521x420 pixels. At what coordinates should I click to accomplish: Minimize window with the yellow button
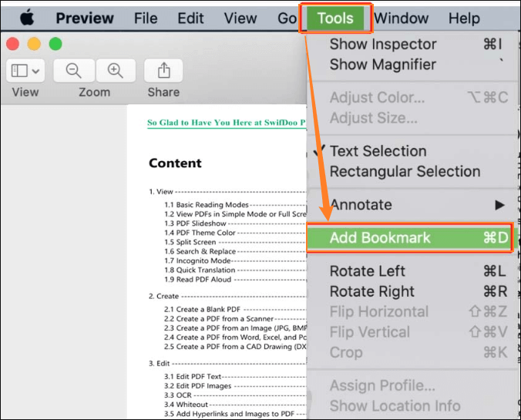pyautogui.click(x=34, y=44)
